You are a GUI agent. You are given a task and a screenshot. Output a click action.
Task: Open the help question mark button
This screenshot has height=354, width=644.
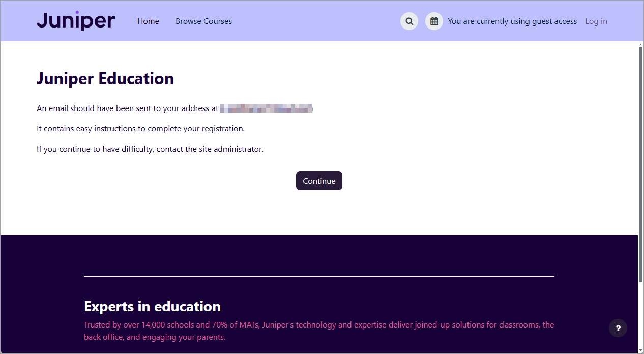tap(618, 328)
